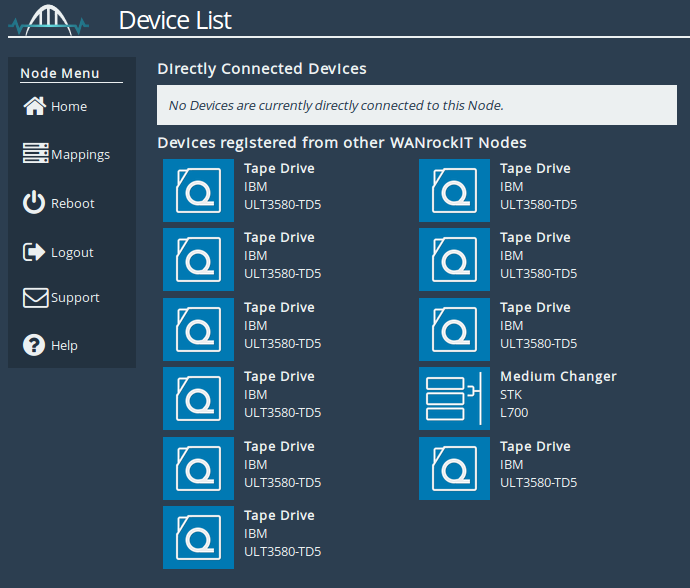Select last tape drive icon in left column
Image resolution: width=690 pixels, height=588 pixels.
click(198, 537)
